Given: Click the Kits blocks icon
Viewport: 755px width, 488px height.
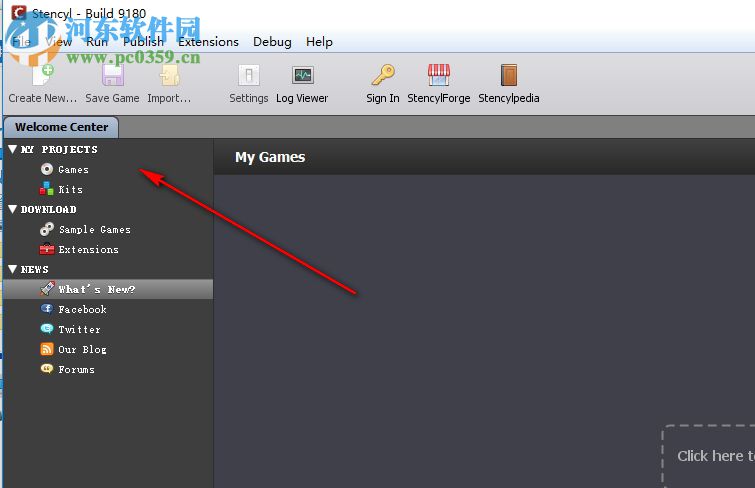Looking at the screenshot, I should (x=47, y=189).
